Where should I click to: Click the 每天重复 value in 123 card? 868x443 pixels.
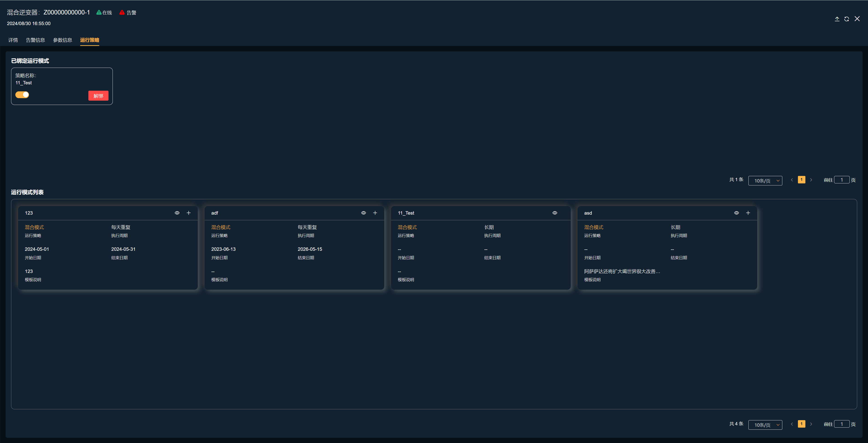click(121, 227)
